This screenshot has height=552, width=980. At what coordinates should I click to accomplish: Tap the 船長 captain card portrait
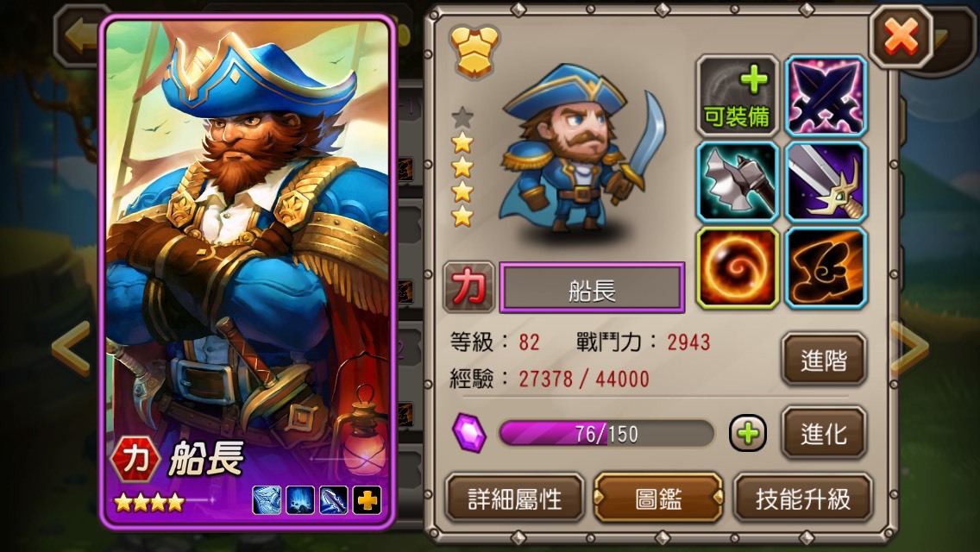pyautogui.click(x=248, y=272)
